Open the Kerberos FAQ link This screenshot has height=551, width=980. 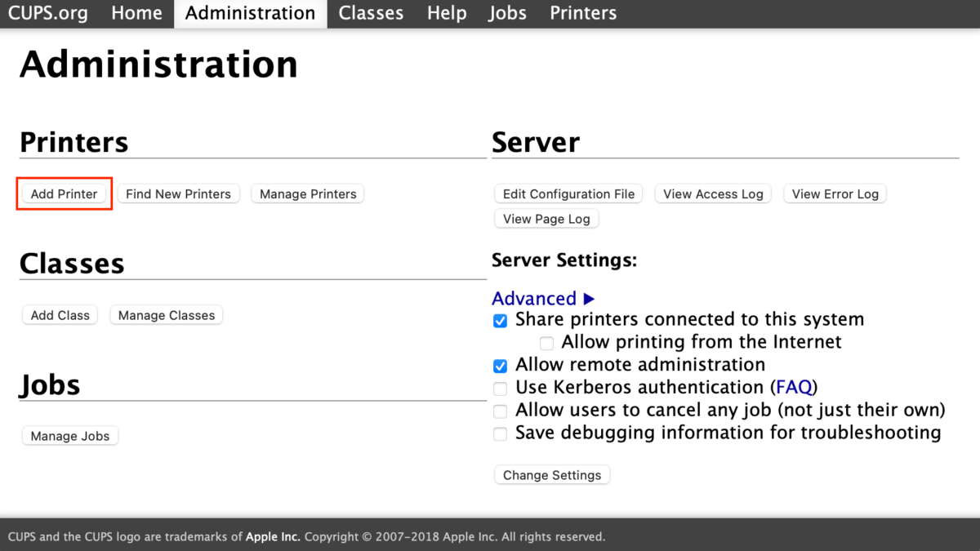tap(794, 387)
